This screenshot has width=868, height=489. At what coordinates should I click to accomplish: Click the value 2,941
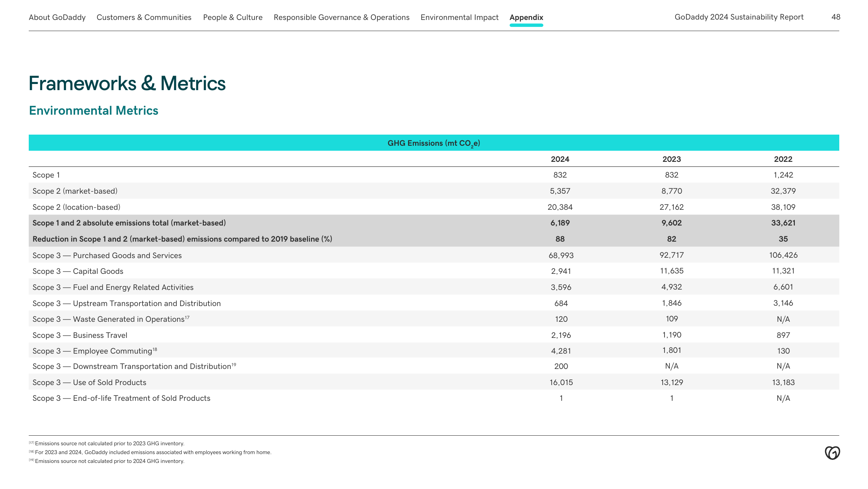coord(561,271)
